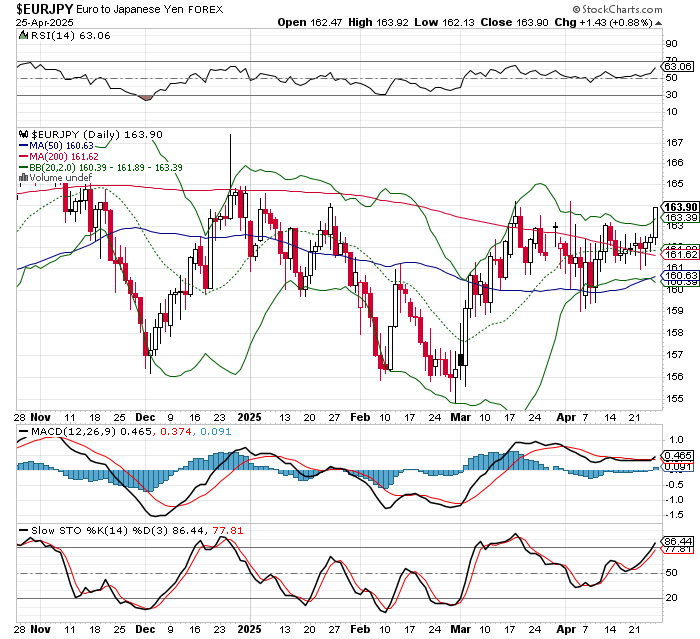Click the $EURJPY ticker title
Screen dimensions: 700x639
(x=45, y=9)
